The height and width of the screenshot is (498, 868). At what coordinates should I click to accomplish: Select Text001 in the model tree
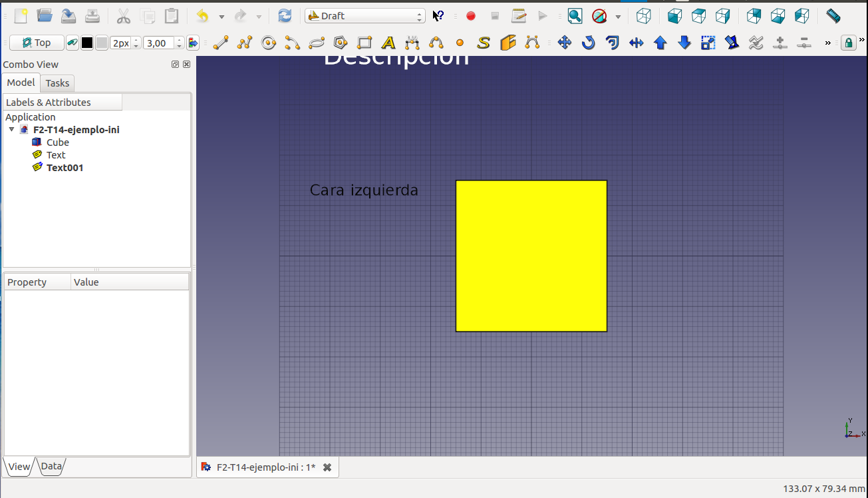[x=65, y=168]
